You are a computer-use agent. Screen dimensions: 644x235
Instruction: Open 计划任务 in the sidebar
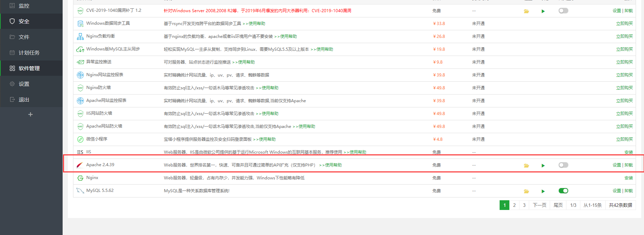pyautogui.click(x=31, y=52)
